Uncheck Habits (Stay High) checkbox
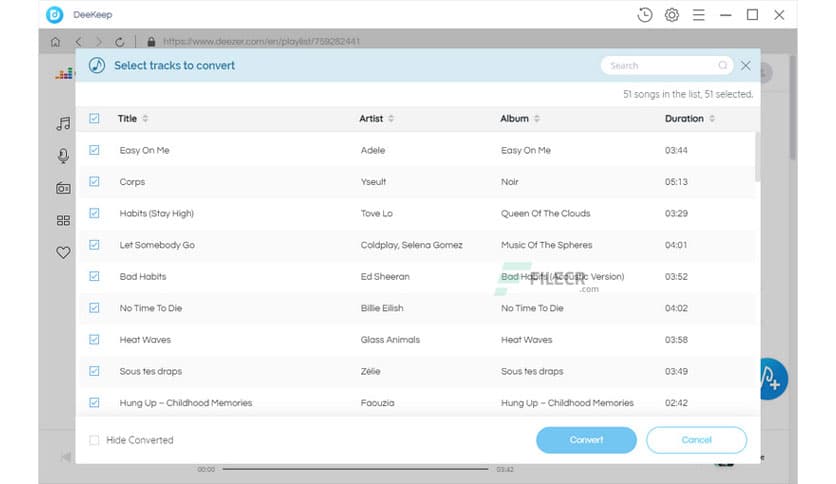Viewport: 836px width, 484px height. tap(94, 213)
